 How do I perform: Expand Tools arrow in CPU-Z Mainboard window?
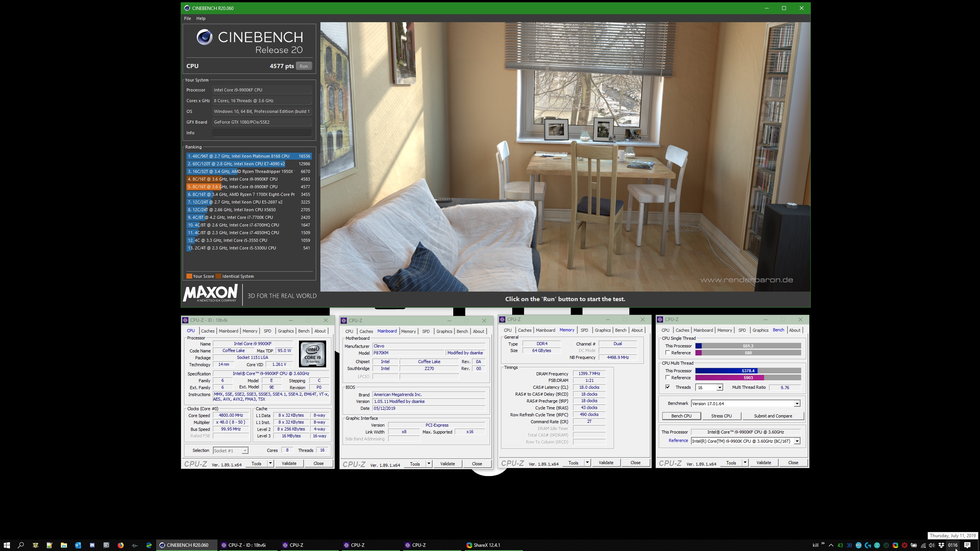429,464
